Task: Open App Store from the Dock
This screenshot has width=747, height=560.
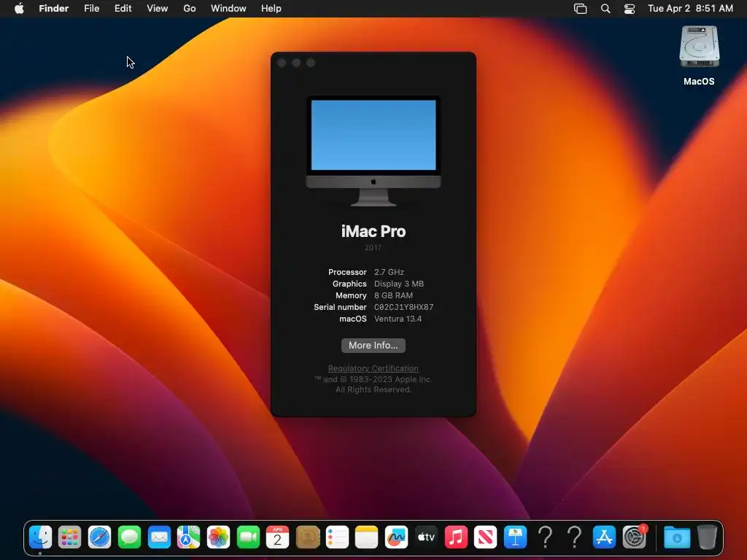Action: pos(605,537)
